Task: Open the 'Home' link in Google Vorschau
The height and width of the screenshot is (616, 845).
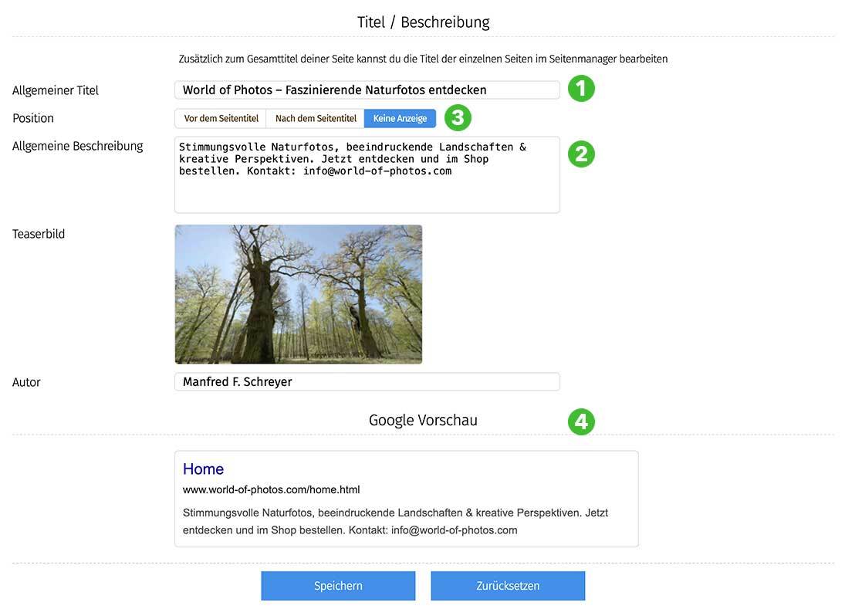Action: point(203,469)
